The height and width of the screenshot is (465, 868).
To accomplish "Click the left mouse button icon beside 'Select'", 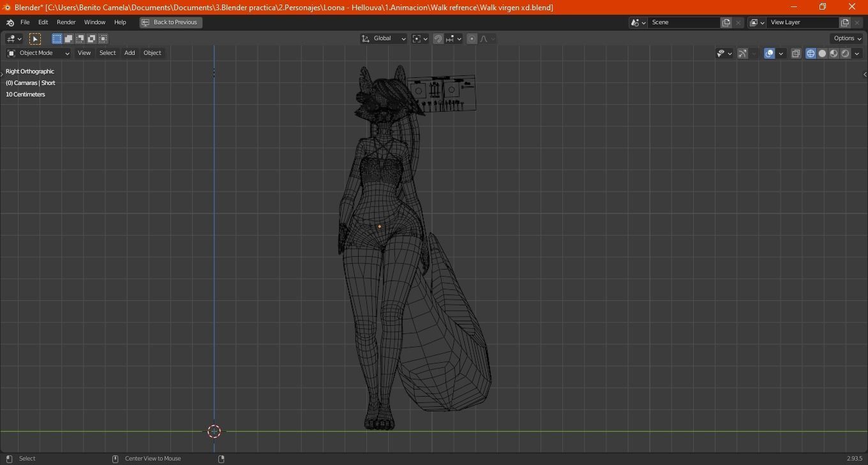I will [x=9, y=459].
